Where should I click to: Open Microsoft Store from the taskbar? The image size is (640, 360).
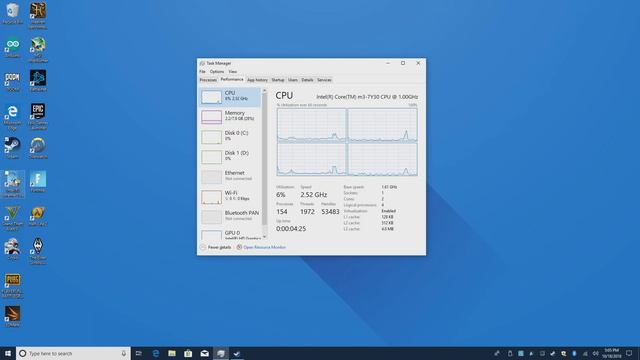188,353
